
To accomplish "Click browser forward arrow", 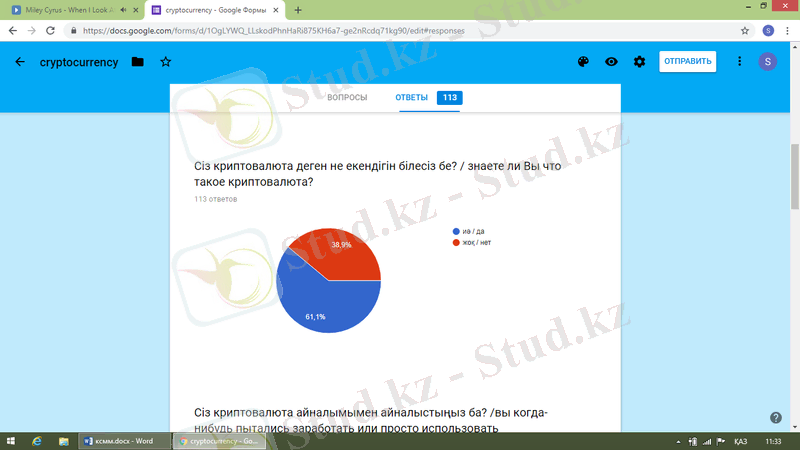I will [x=32, y=31].
